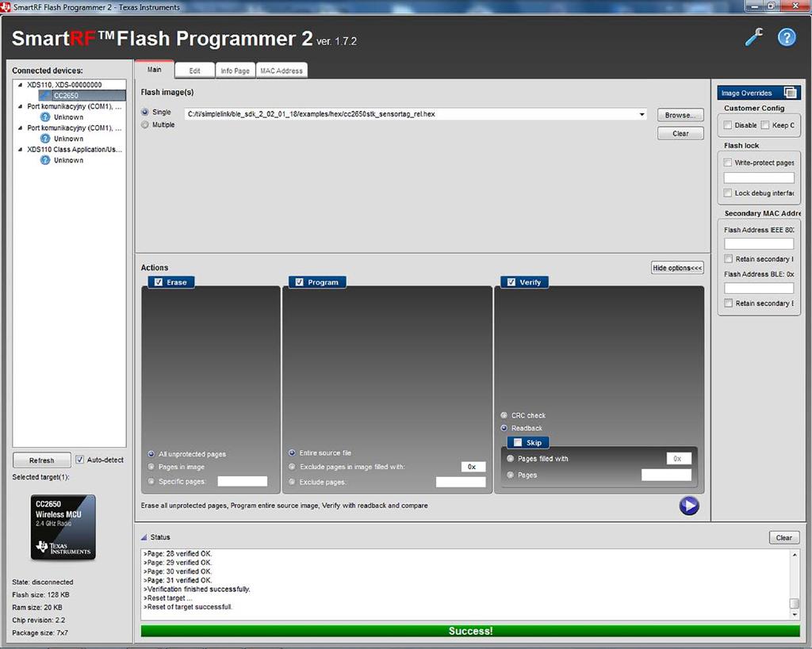
Task: Enable Lock debug interface checkbox
Action: coord(728,193)
